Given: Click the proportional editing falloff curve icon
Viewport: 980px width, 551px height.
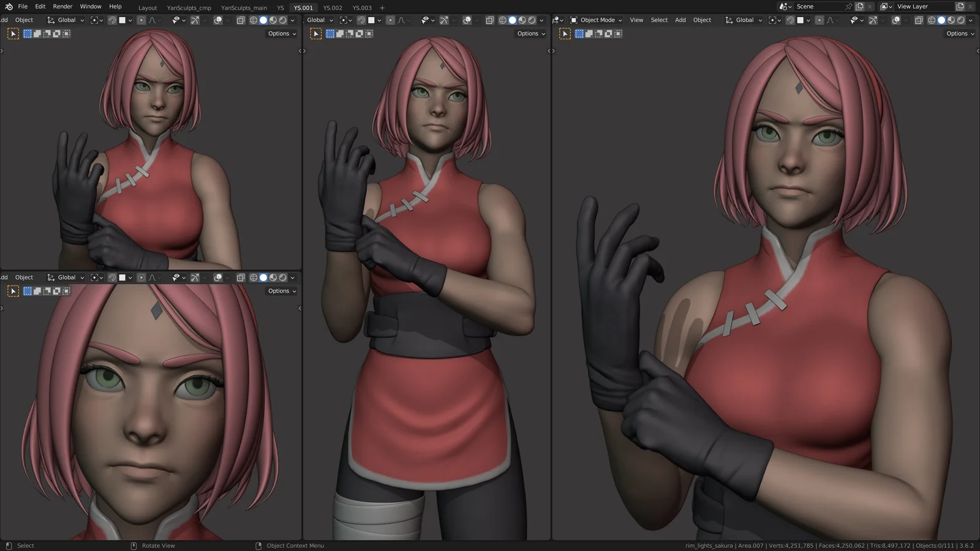Looking at the screenshot, I should (x=832, y=20).
